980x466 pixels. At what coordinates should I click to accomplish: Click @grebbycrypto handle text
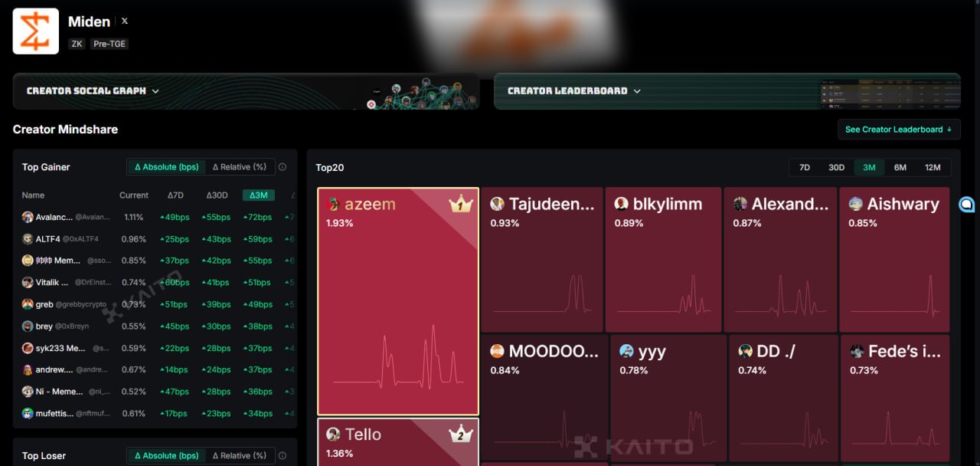pyautogui.click(x=81, y=305)
